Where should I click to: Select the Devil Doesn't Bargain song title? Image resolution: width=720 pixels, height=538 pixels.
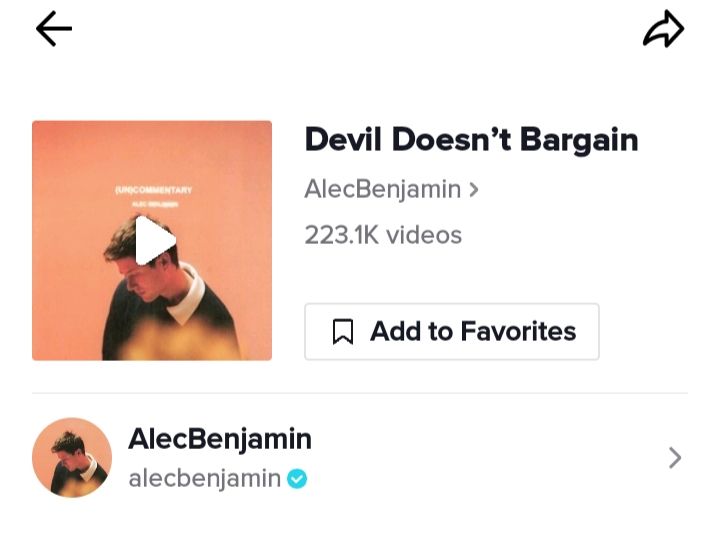coord(471,140)
